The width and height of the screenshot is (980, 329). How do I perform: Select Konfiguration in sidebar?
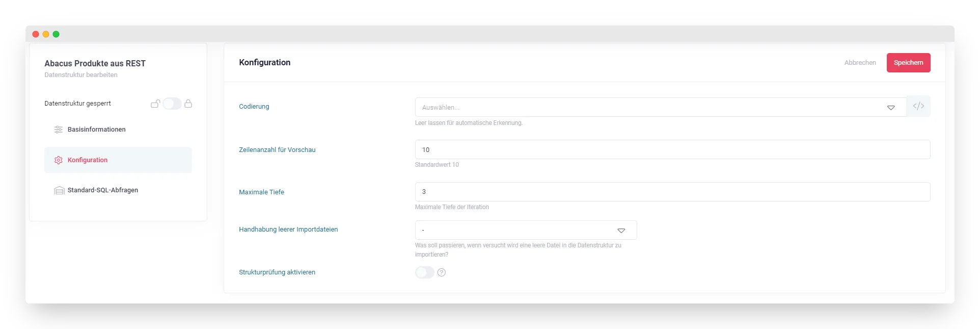(x=118, y=160)
